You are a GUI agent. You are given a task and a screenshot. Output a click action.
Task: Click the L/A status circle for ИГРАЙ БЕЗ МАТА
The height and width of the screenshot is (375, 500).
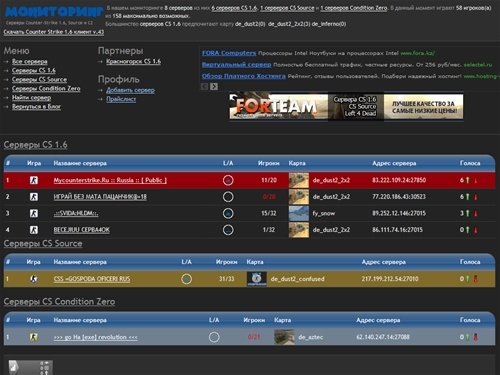pos(228,197)
